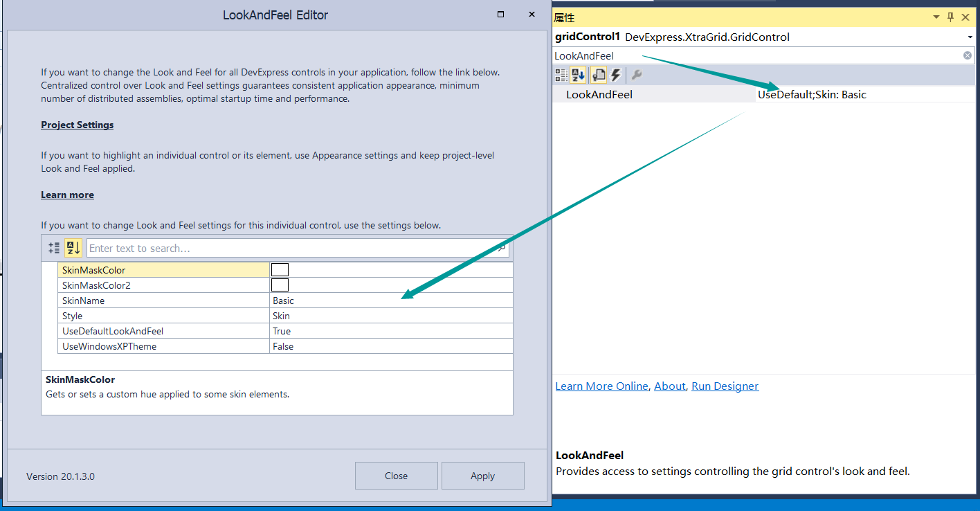The height and width of the screenshot is (511, 980).
Task: Open the About link in Properties panel
Action: (669, 386)
